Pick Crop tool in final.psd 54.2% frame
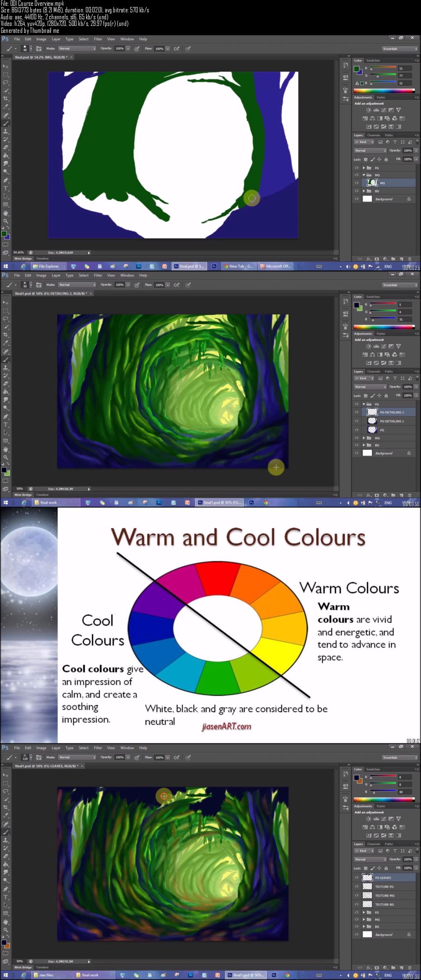Screen dimensions: 421x980 click(x=6, y=99)
